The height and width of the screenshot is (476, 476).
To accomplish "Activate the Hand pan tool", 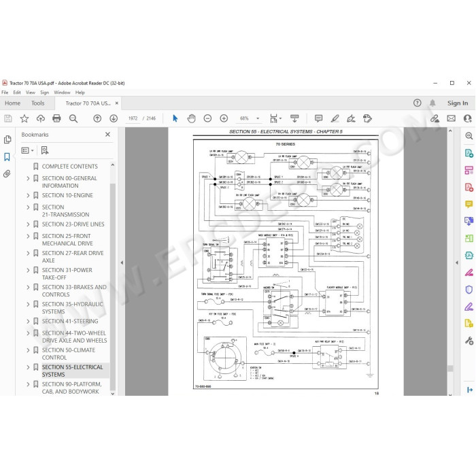I will pyautogui.click(x=191, y=118).
